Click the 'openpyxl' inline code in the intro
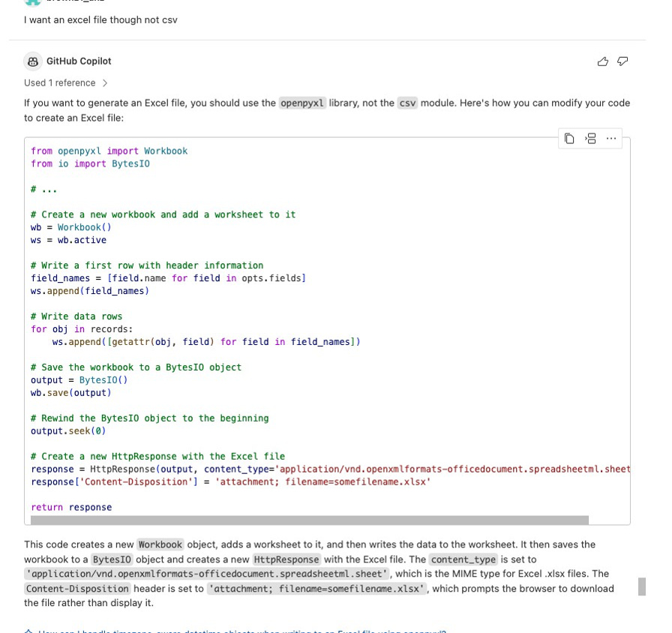This screenshot has width=672, height=633. [302, 103]
